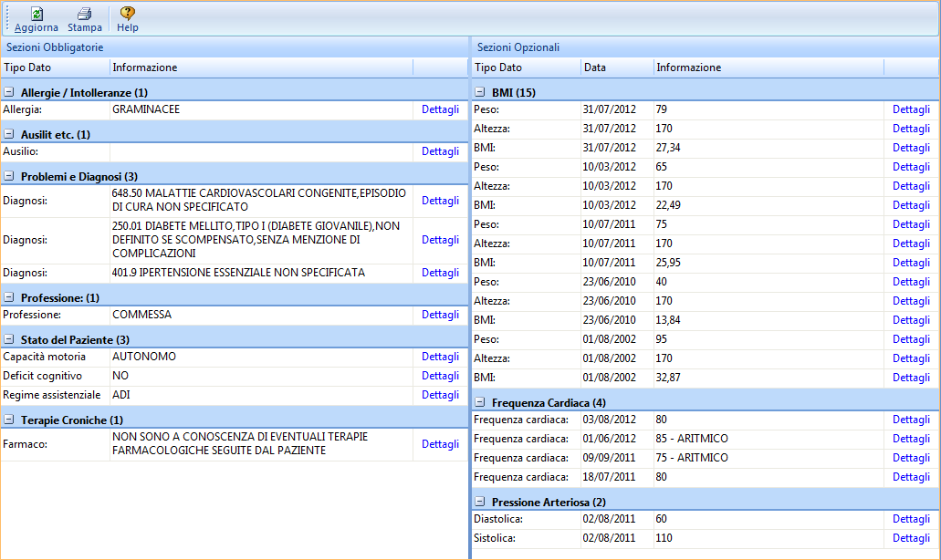Select the AUTONOMO motor capacity value
941x560 pixels.
(x=144, y=356)
